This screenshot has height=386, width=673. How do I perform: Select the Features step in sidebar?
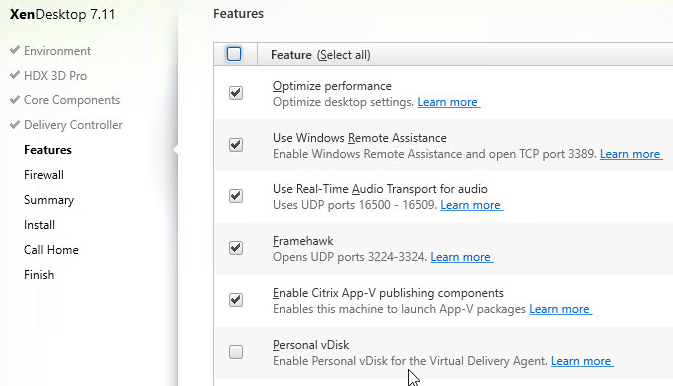[48, 150]
